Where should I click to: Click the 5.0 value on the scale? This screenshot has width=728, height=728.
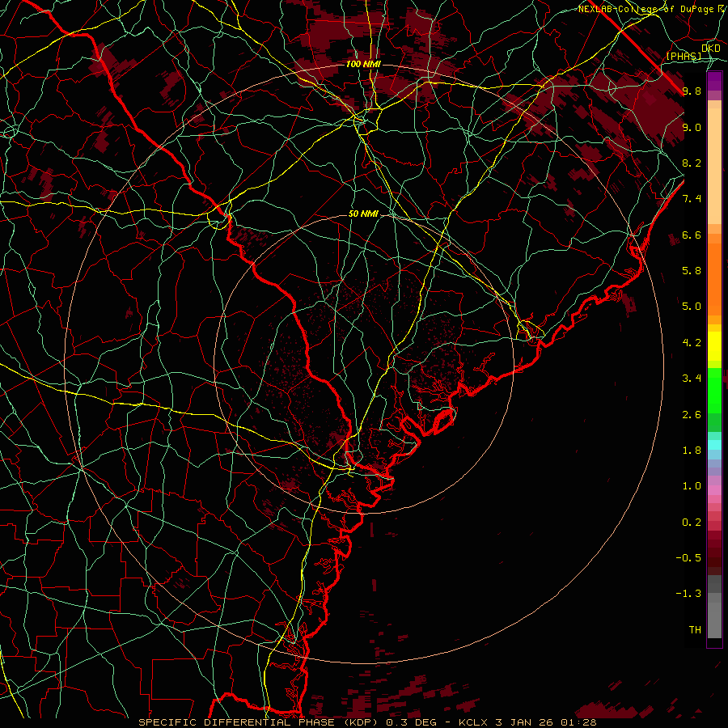point(692,307)
